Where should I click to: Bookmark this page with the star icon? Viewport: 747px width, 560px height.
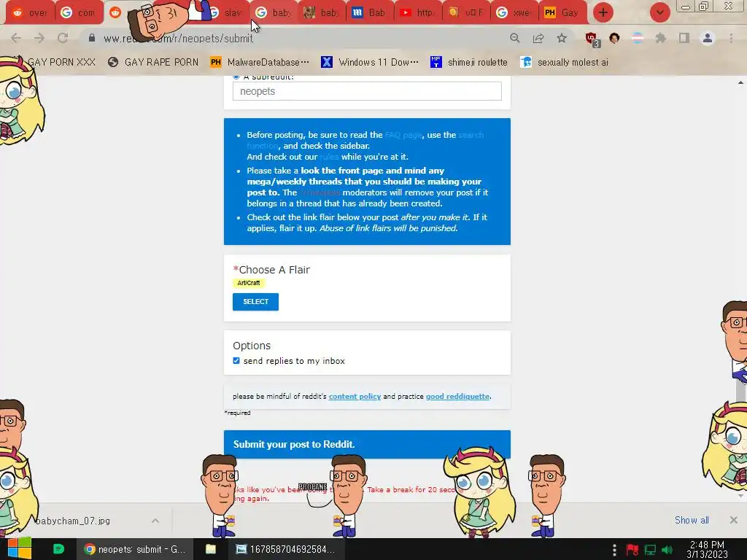coord(562,38)
